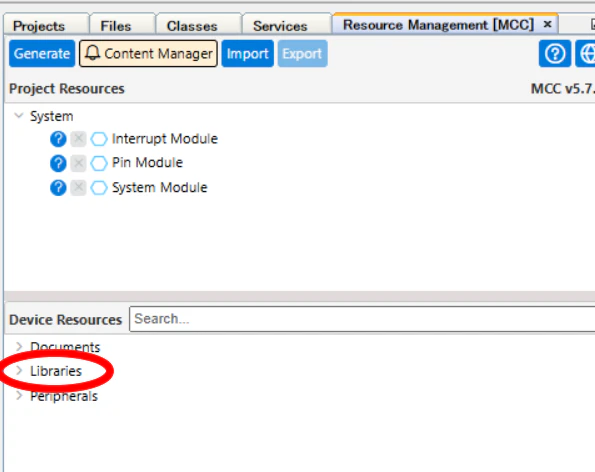The height and width of the screenshot is (472, 595).
Task: Click the Import button
Action: (x=247, y=53)
